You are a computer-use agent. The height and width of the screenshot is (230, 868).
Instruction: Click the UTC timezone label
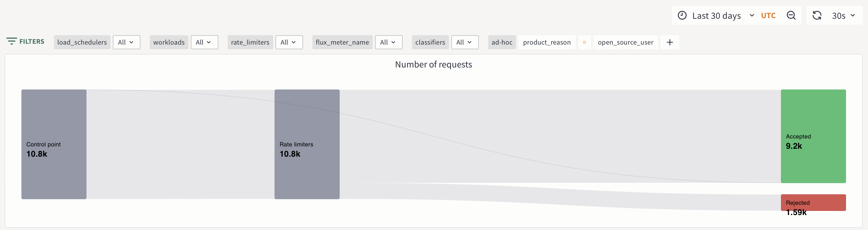click(x=768, y=16)
